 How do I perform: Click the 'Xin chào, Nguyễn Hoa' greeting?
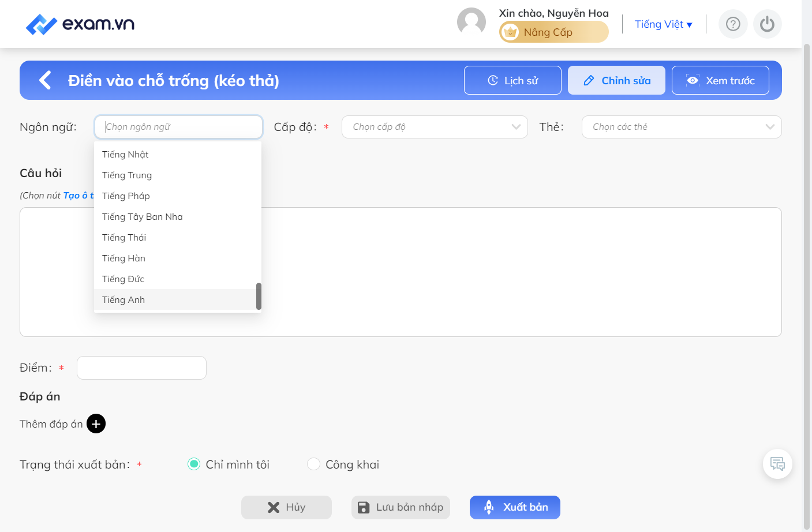554,13
